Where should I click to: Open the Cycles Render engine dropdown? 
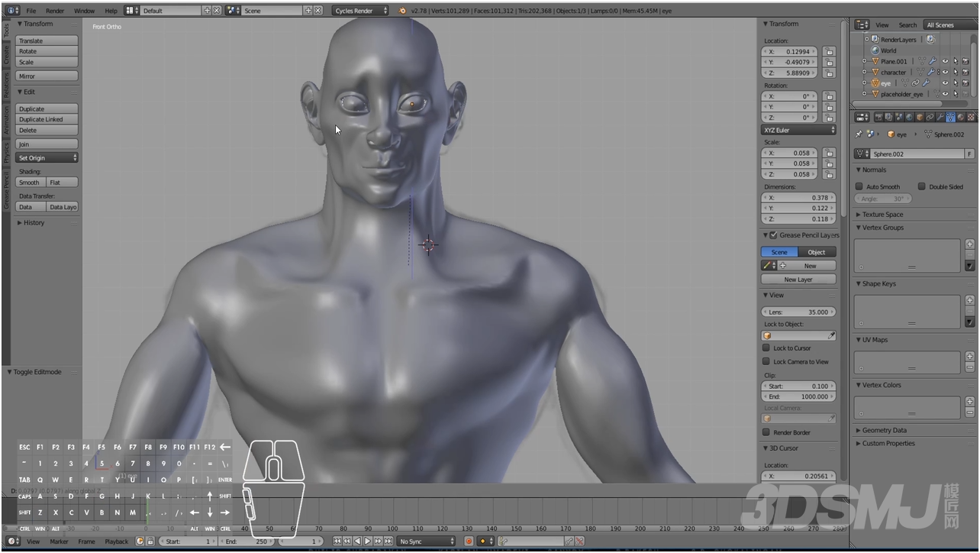[x=361, y=11]
